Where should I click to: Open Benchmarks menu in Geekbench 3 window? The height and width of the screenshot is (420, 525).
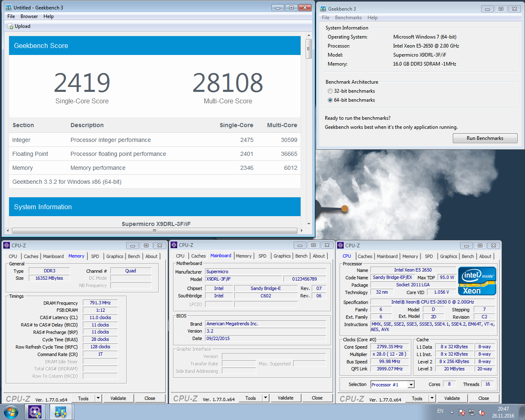point(348,18)
